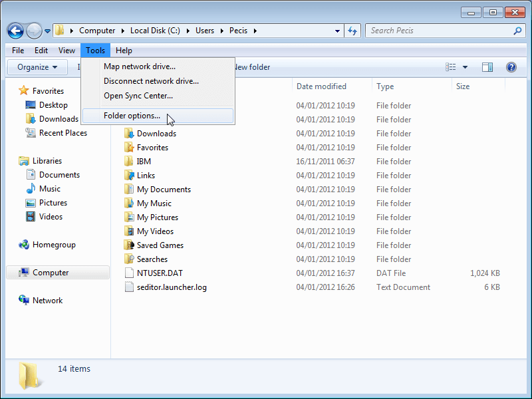Open the address bar history dropdown

[x=337, y=31]
